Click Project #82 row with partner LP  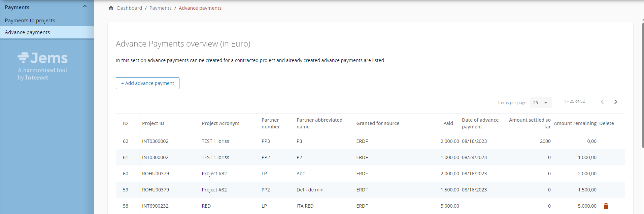tap(214, 174)
